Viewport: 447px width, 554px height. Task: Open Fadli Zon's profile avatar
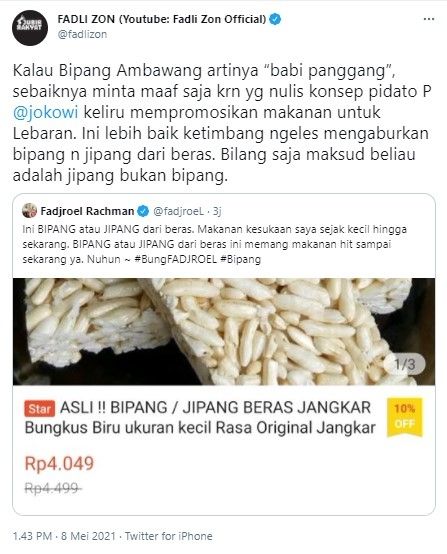(x=30, y=28)
